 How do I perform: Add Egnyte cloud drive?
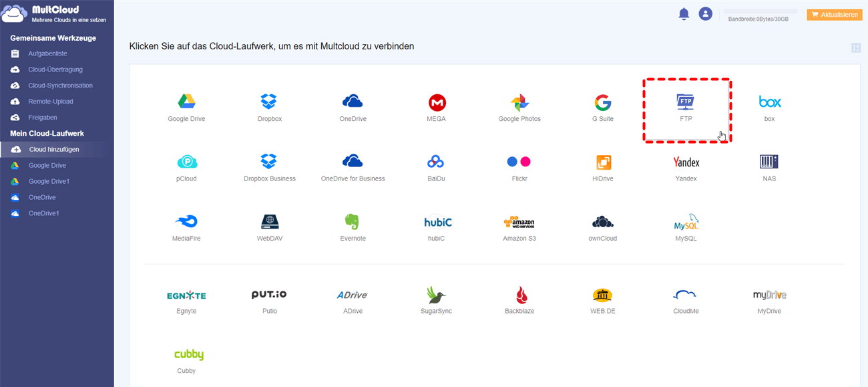pos(186,295)
